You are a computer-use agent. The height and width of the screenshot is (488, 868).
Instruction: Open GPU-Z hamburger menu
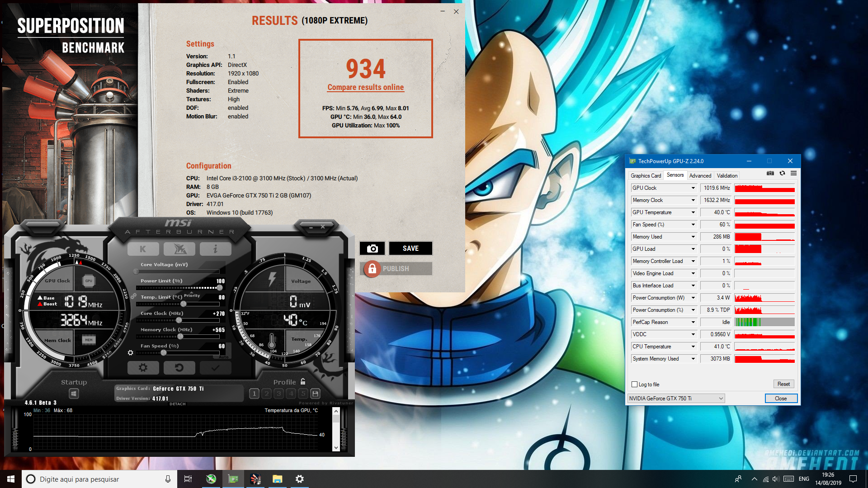pyautogui.click(x=793, y=174)
